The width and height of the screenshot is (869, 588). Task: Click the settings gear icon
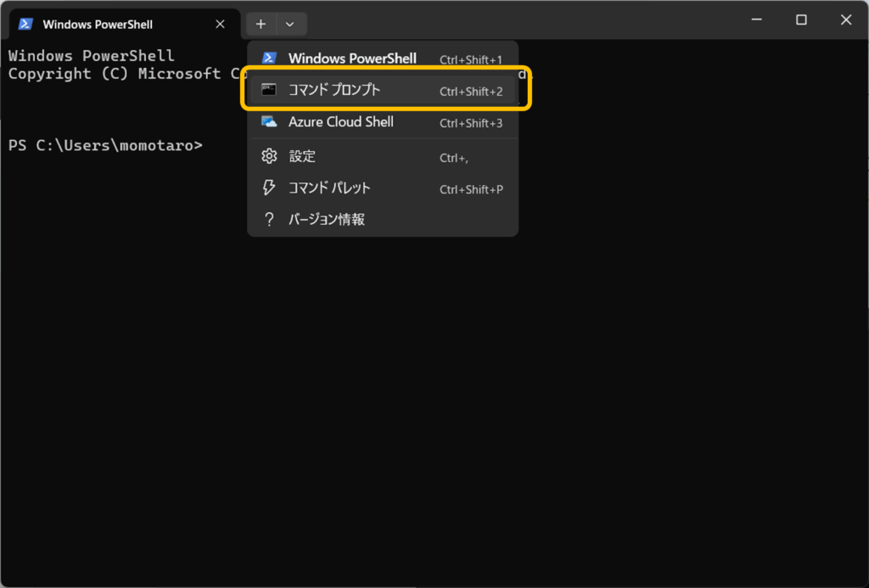269,156
